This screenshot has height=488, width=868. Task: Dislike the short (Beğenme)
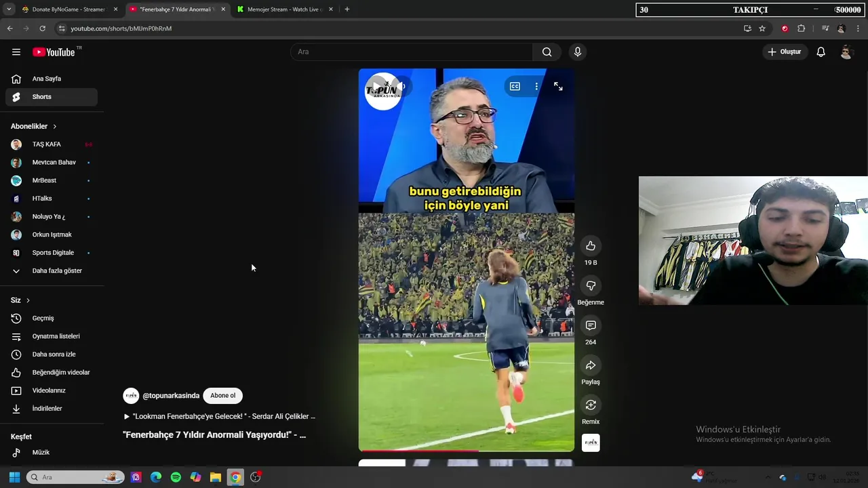[591, 285]
